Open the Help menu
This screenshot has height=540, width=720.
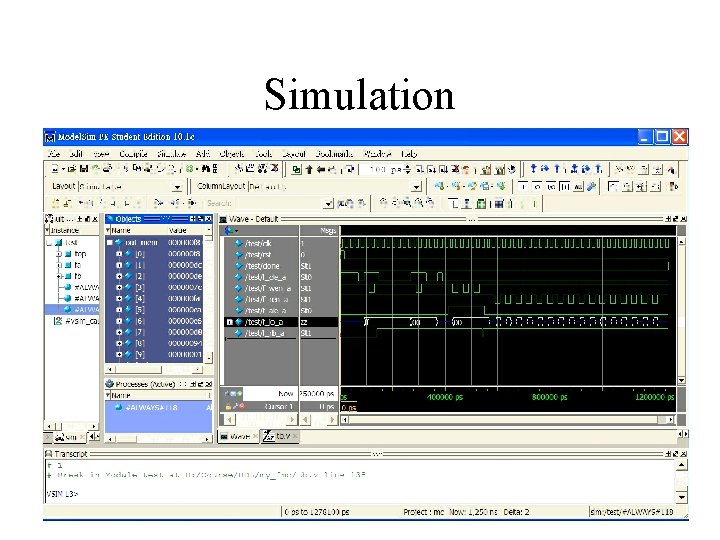click(409, 154)
